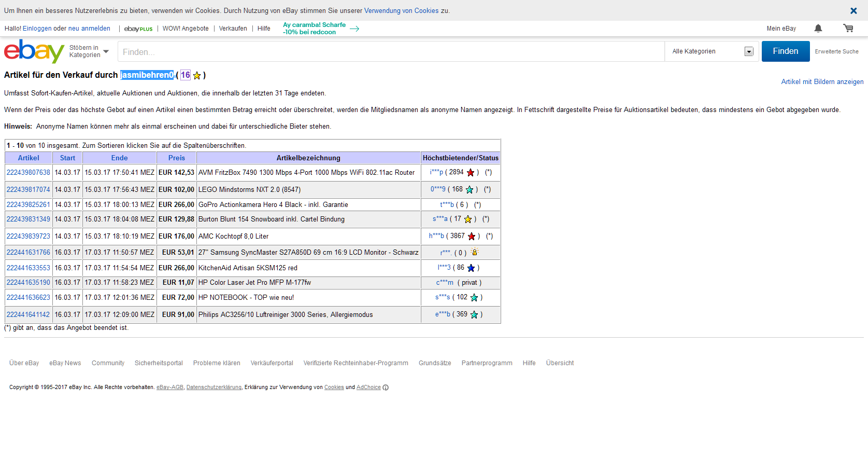868x471 pixels.
Task: Select GoPro Actionkamera Hero 4 description text
Action: 273,204
